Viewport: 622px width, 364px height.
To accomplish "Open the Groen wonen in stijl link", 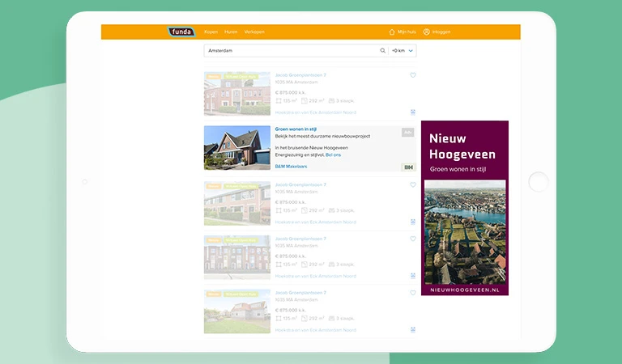I will (x=296, y=129).
